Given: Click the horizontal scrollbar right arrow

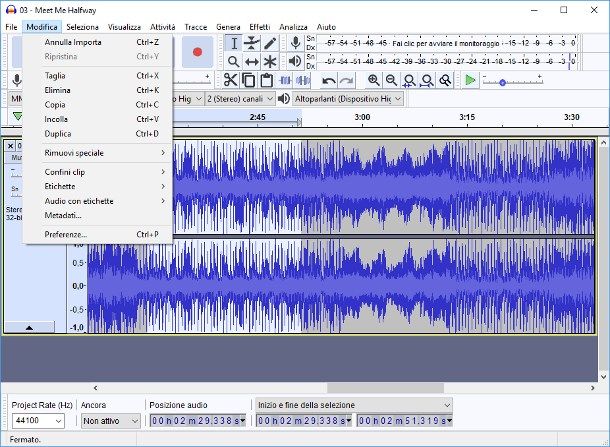Looking at the screenshot, I should coord(592,388).
